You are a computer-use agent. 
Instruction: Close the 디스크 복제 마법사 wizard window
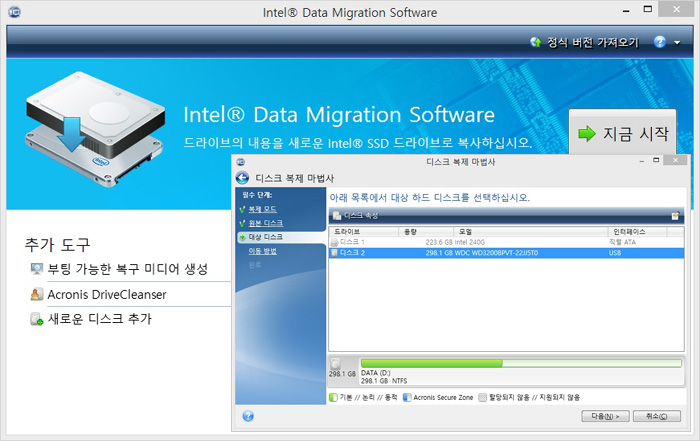pos(675,160)
